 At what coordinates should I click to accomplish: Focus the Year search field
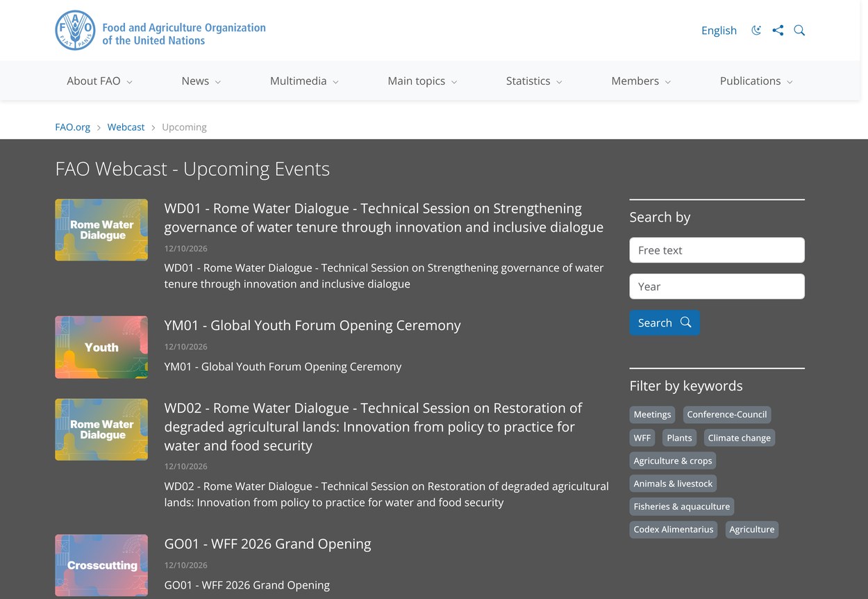pyautogui.click(x=717, y=286)
